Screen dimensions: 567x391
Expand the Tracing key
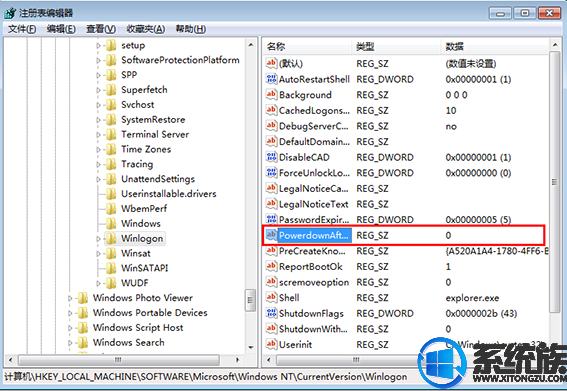(x=98, y=164)
